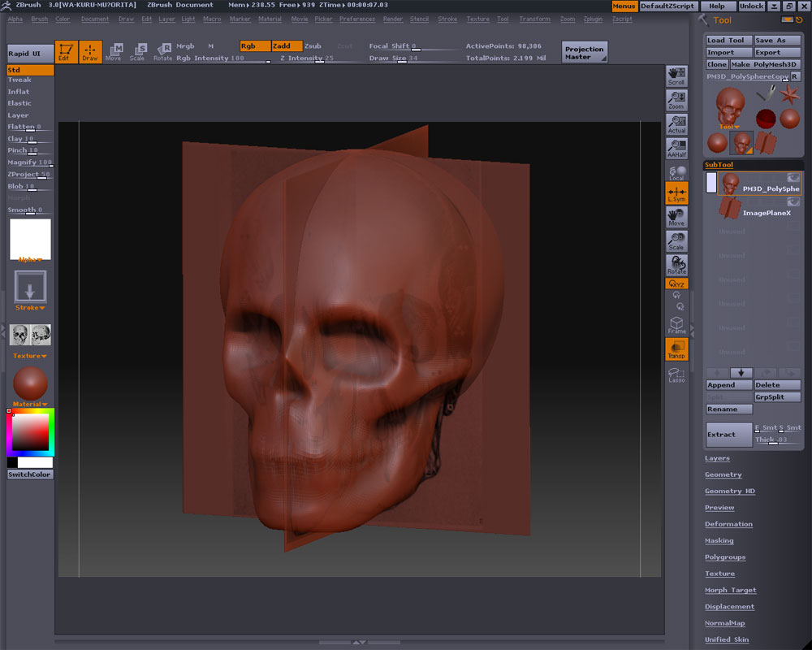
Task: Hide the ImagePlaneX subtool via eye icon
Action: [x=793, y=201]
